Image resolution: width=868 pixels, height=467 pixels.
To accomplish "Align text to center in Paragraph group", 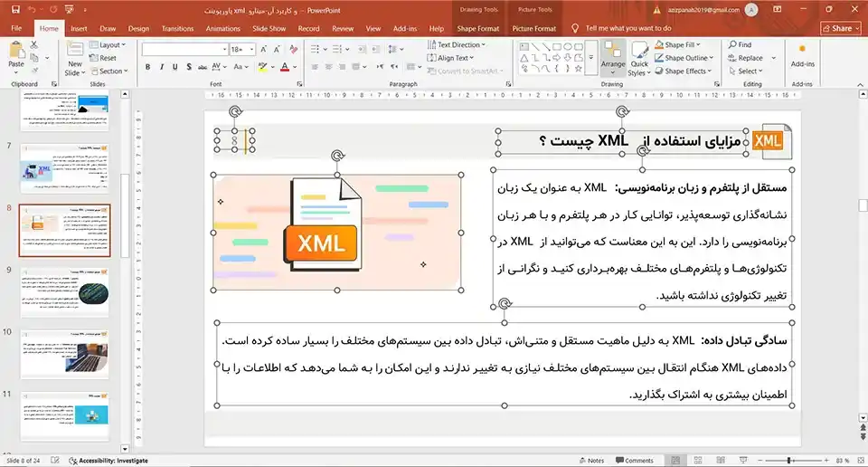I will [x=328, y=66].
